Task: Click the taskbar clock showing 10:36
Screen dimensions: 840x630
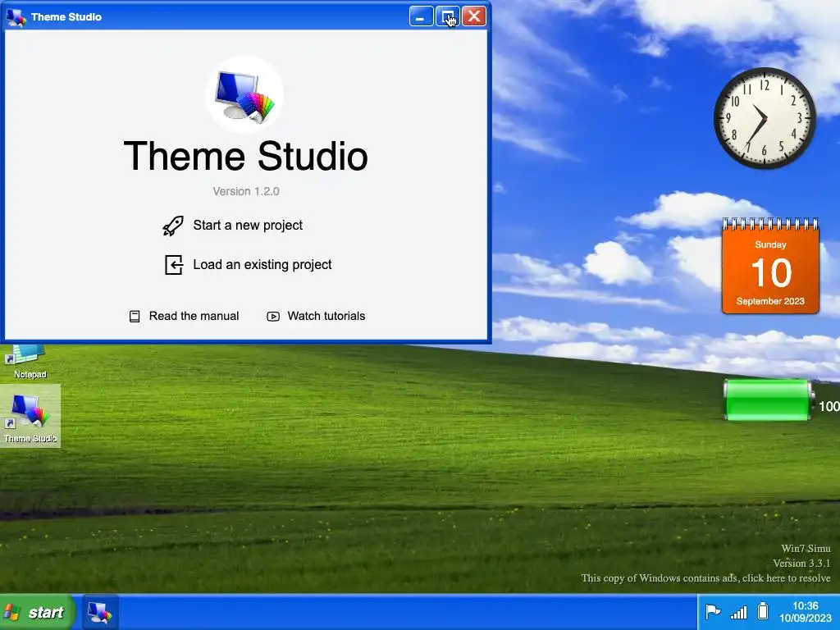Action: 806,612
